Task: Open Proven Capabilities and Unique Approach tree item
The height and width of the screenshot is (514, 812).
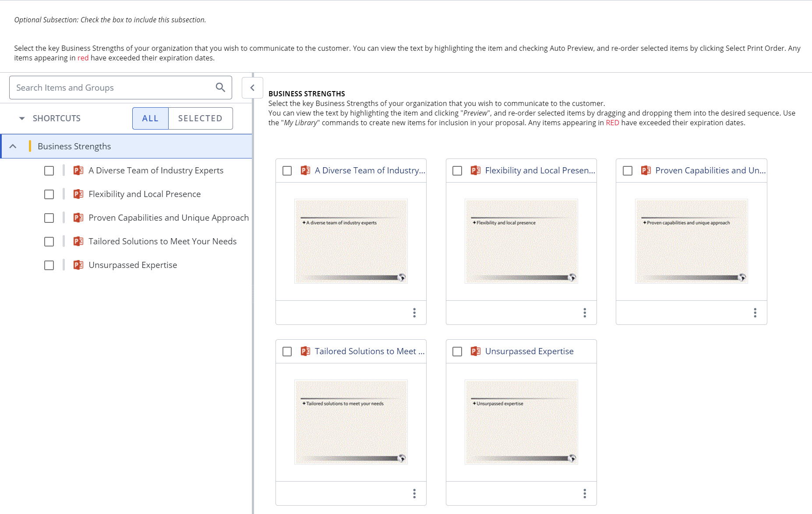Action: click(x=169, y=218)
